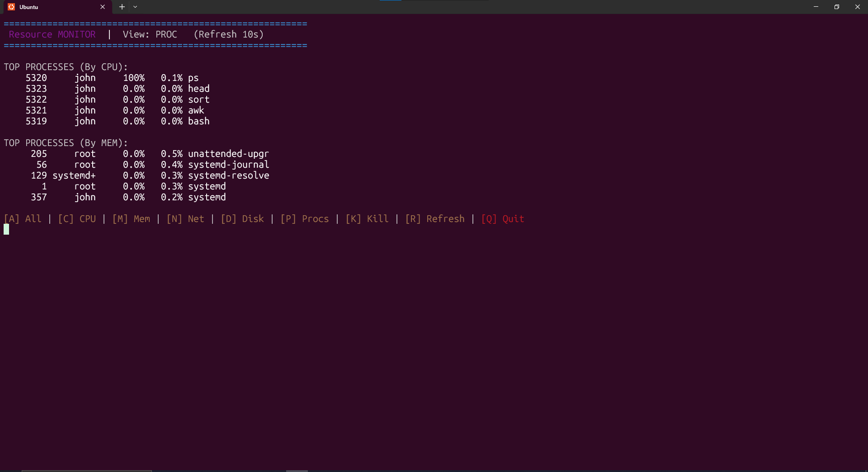Open the [D] Disk view

coord(242,218)
